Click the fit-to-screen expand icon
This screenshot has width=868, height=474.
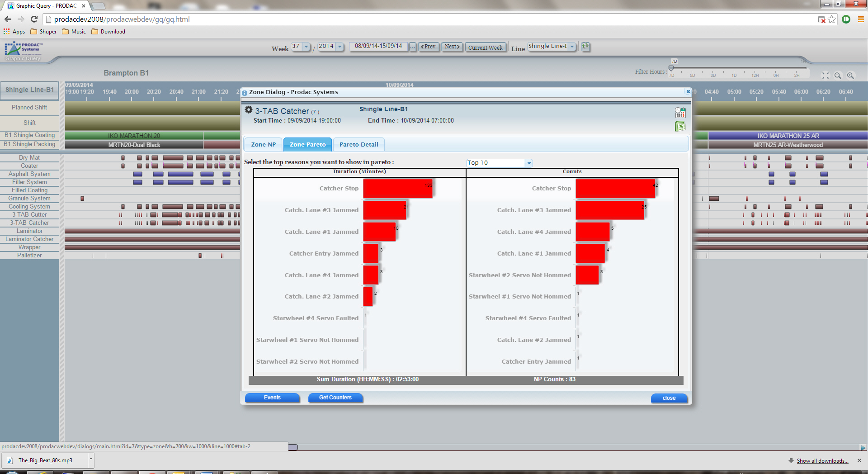click(825, 76)
